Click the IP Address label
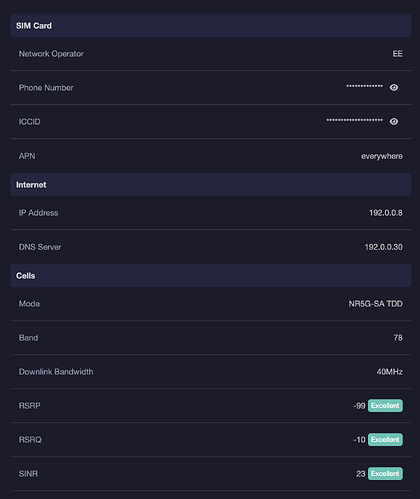420x499 pixels. pyautogui.click(x=38, y=213)
